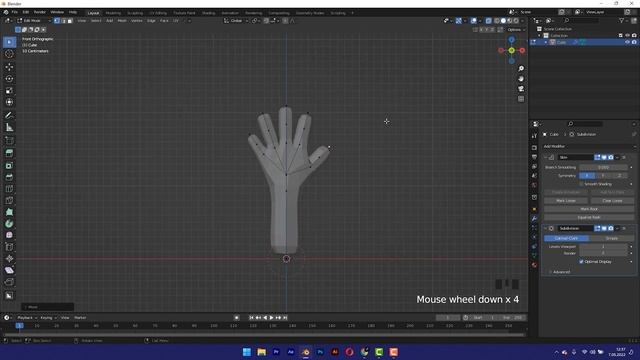Select the Shrink/Fatten tool
Screen dimensions: 640x360
coord(9,259)
